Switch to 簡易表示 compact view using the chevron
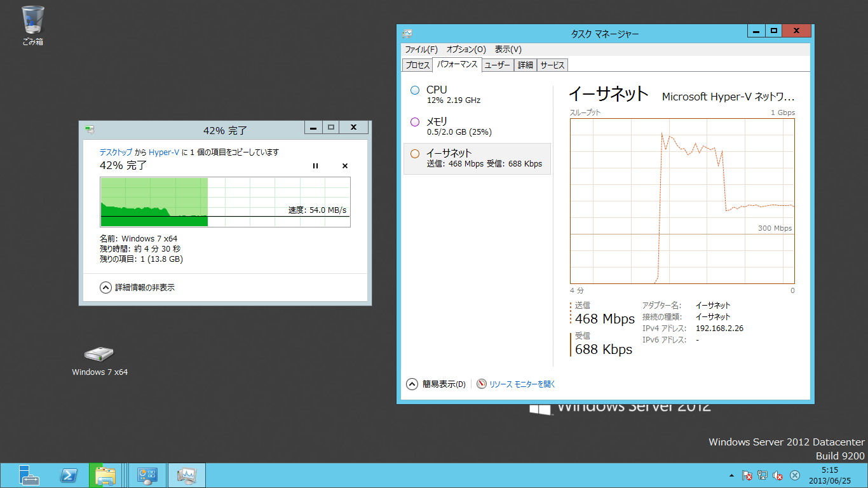Image resolution: width=868 pixels, height=488 pixels. (x=412, y=384)
